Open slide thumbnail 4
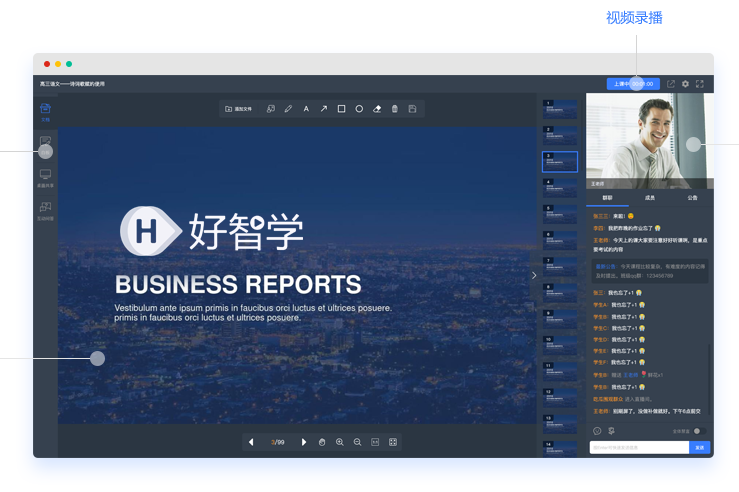This screenshot has height=492, width=739. [560, 188]
